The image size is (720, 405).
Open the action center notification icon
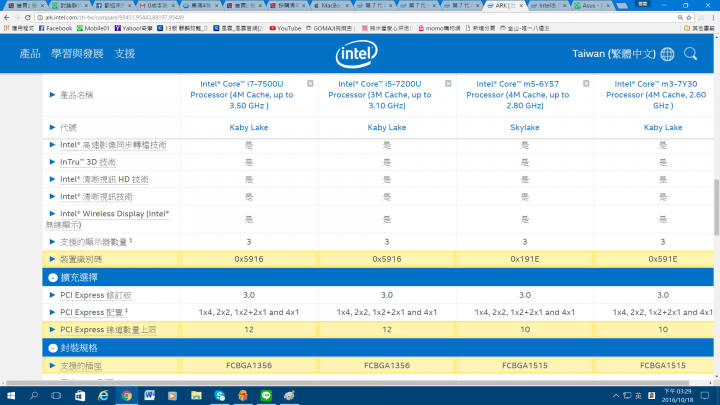[x=705, y=395]
